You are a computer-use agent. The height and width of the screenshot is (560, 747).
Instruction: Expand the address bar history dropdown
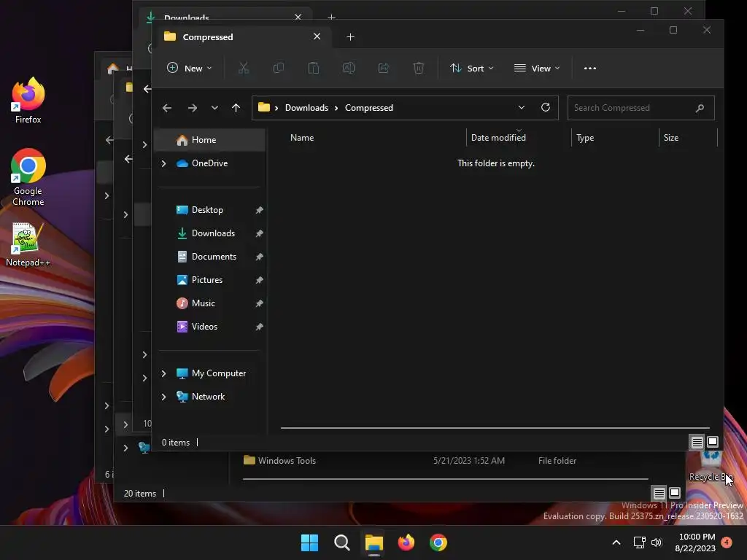click(x=521, y=108)
